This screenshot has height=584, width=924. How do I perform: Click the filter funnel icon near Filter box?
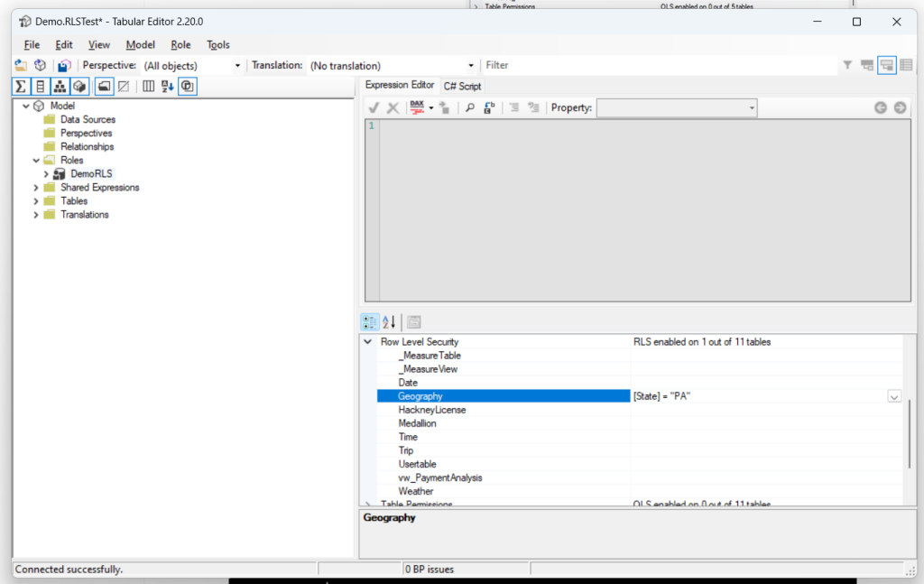[x=847, y=64]
